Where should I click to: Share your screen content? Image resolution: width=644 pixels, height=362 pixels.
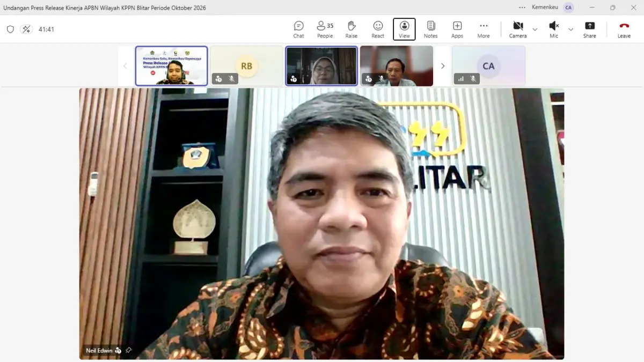click(x=590, y=29)
